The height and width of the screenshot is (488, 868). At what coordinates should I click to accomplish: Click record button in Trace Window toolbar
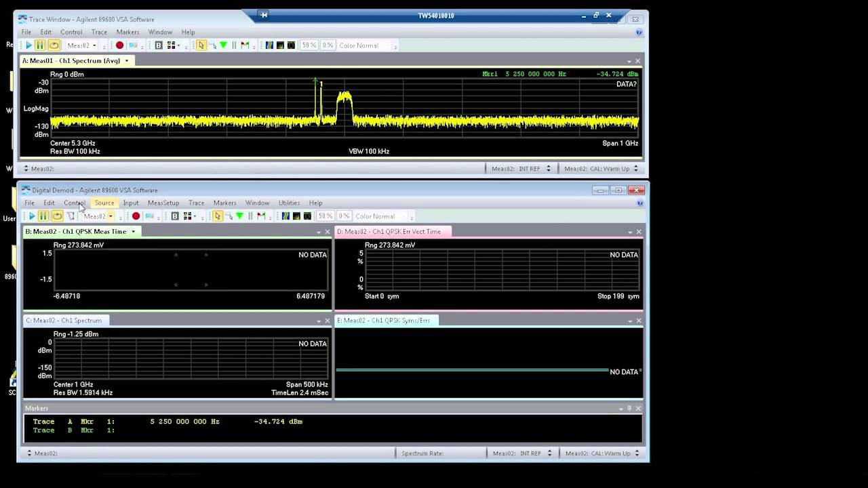(119, 45)
